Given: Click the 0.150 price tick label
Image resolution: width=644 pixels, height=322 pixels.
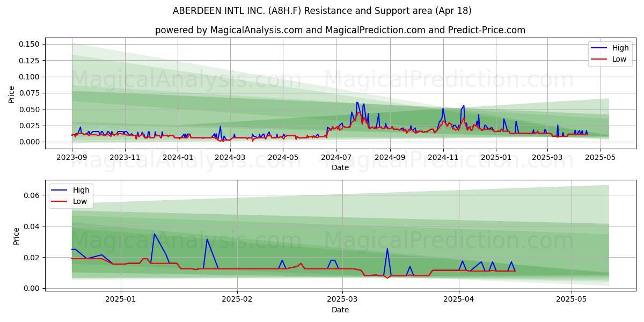Looking at the screenshot, I should [x=30, y=44].
